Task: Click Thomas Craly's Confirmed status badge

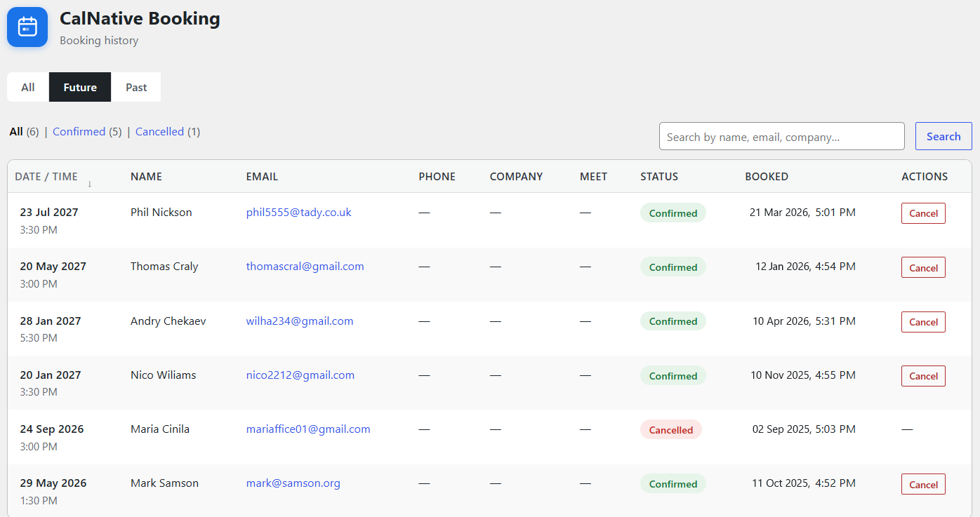Action: click(x=673, y=267)
